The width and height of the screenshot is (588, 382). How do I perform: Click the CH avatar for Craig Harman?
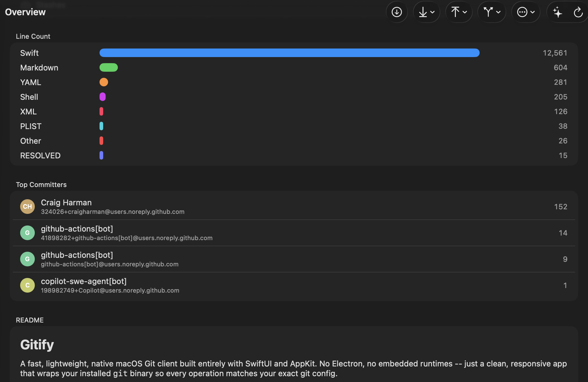click(27, 207)
